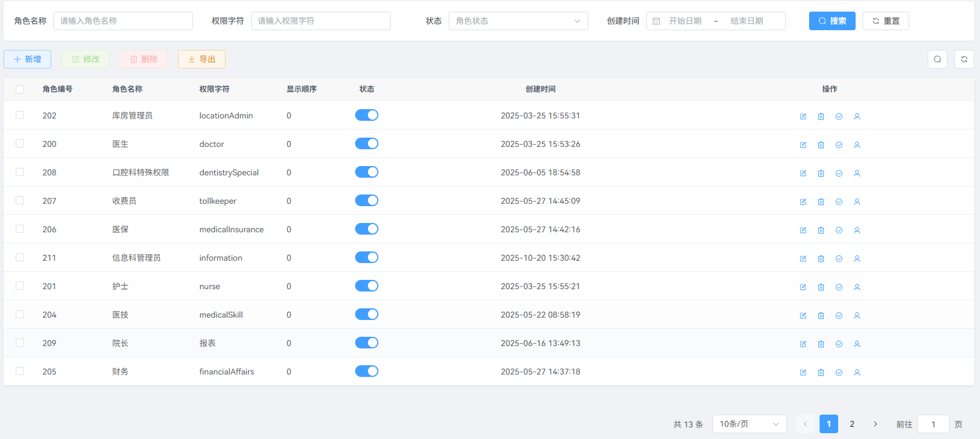Select page 1 in pagination
Viewport: 980px width, 439px height.
point(829,424)
